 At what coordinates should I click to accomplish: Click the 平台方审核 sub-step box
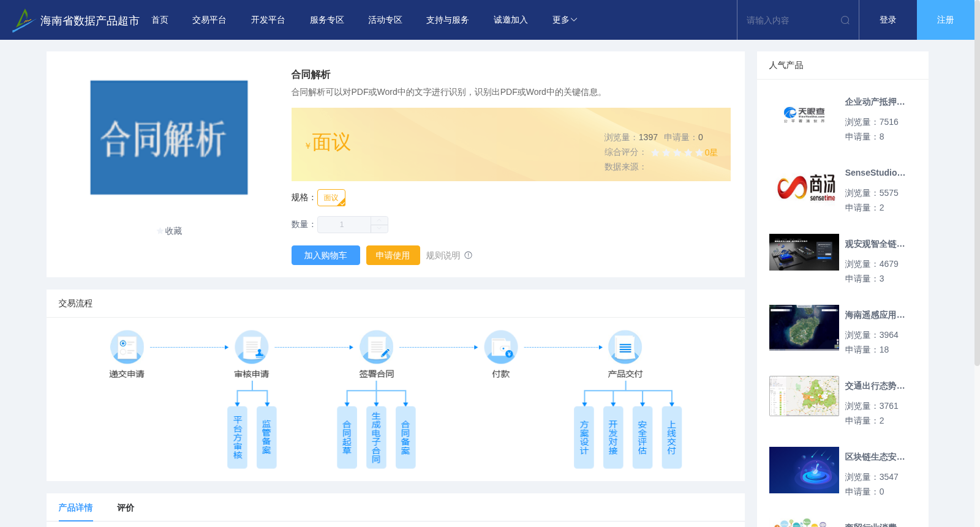point(237,438)
